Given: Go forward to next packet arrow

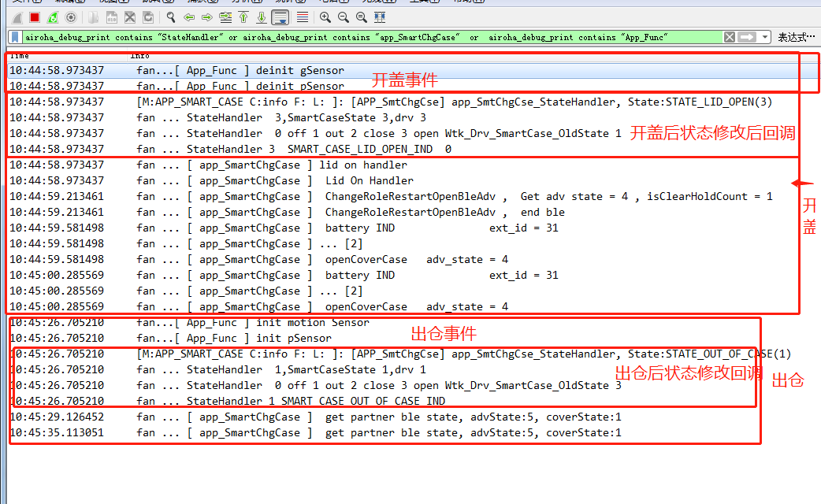Looking at the screenshot, I should 206,18.
